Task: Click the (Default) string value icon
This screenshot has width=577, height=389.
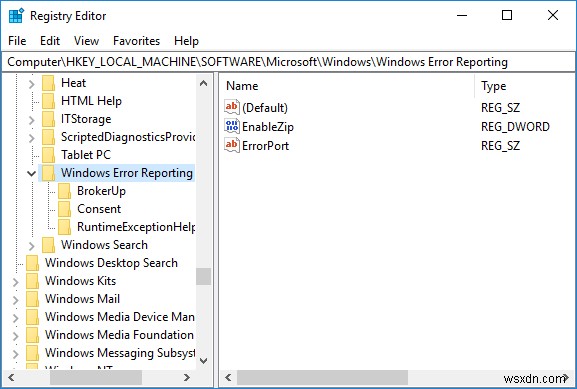Action: pos(232,107)
